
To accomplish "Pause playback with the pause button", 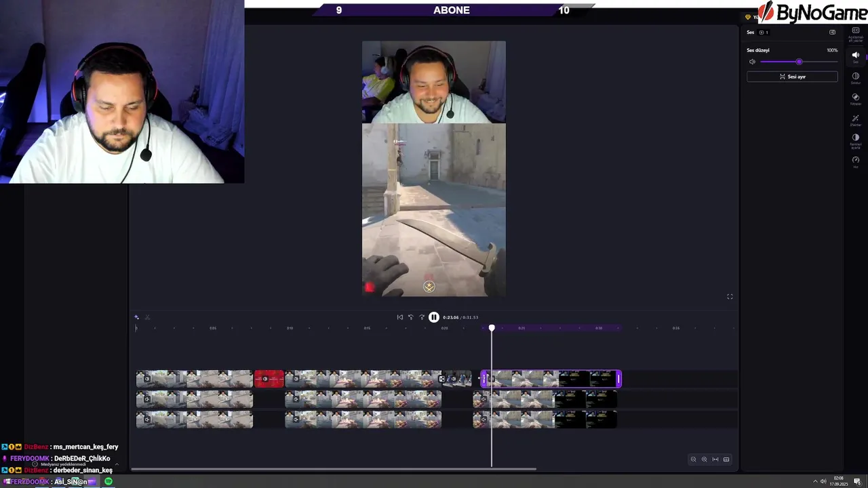I will (434, 317).
